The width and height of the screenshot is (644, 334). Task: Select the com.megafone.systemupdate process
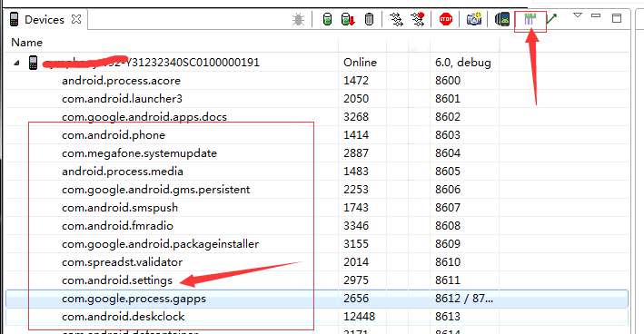click(x=139, y=153)
